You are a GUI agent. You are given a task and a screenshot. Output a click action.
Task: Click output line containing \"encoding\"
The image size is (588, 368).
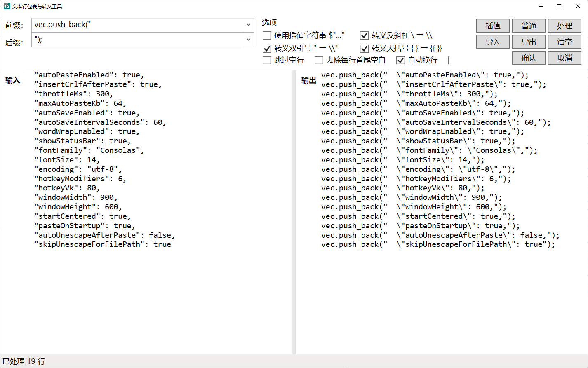tap(418, 169)
